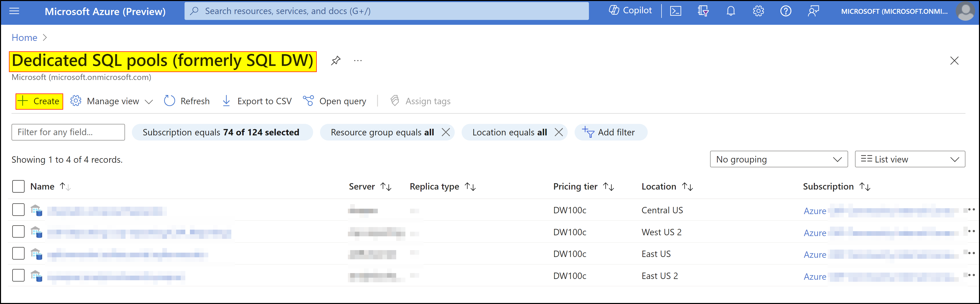Open the feedback icon in header

coord(813,11)
